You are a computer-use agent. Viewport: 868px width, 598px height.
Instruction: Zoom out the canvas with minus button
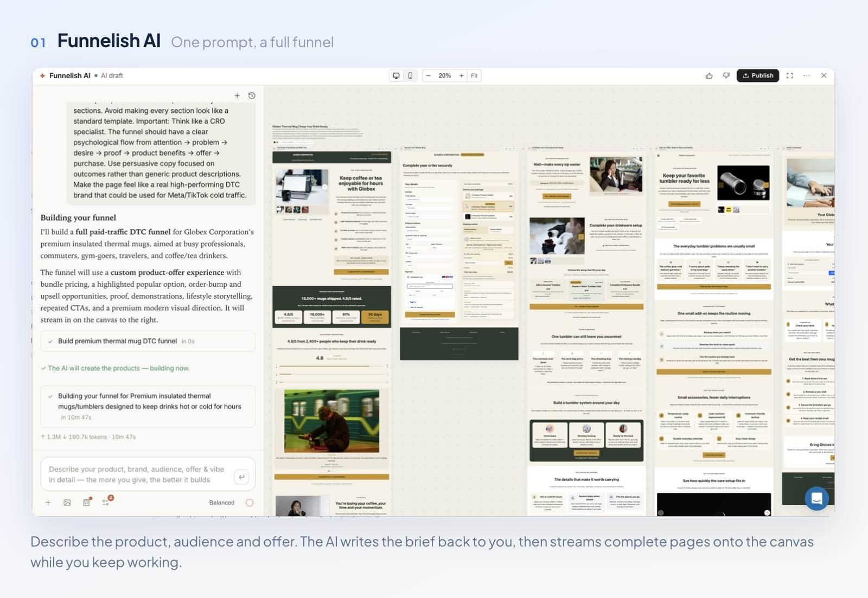coord(429,76)
